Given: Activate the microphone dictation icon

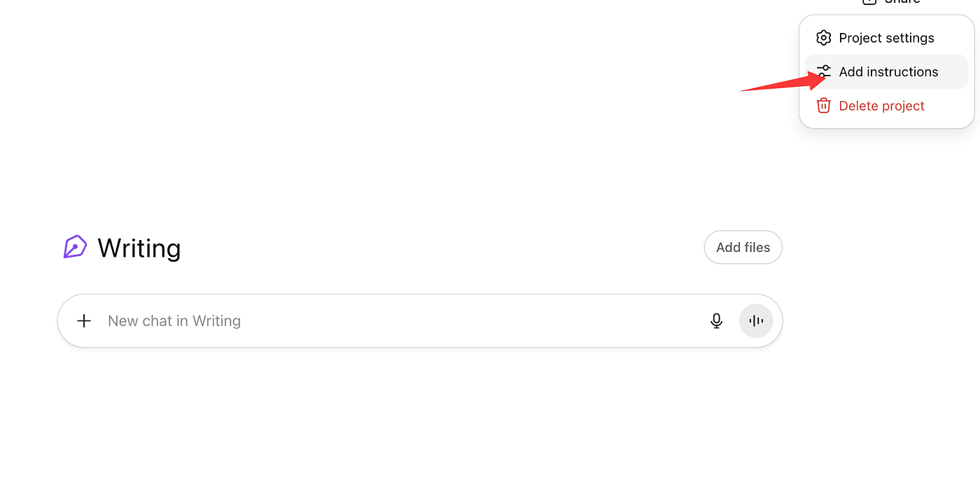Looking at the screenshot, I should 716,320.
